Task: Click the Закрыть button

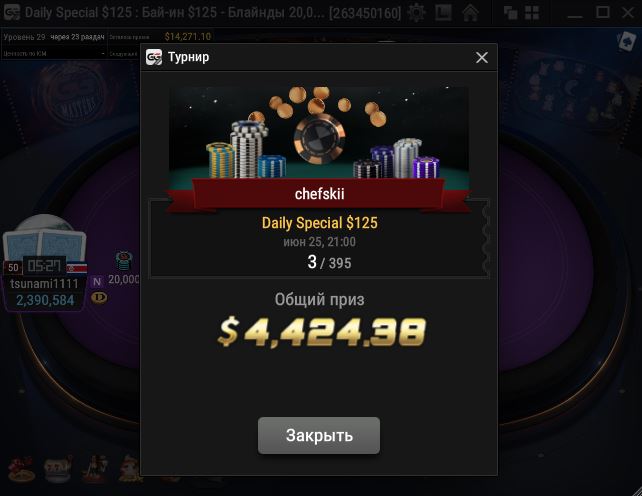Action: 319,435
